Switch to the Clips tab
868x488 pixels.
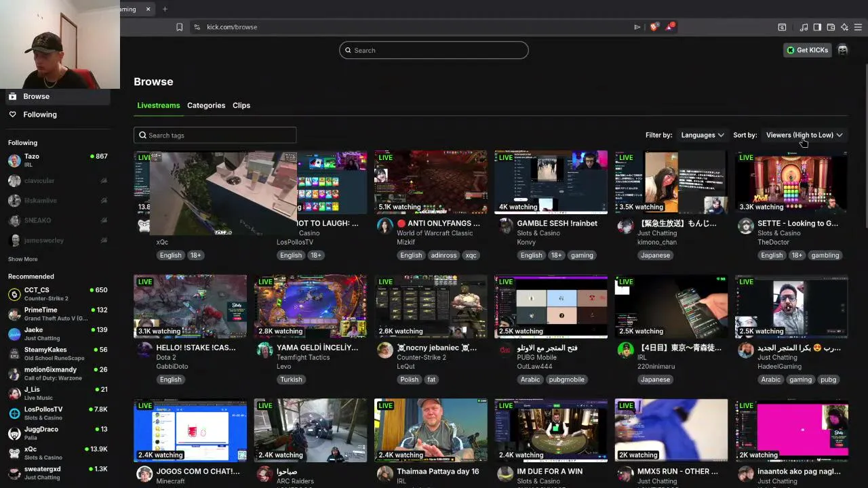tap(241, 106)
